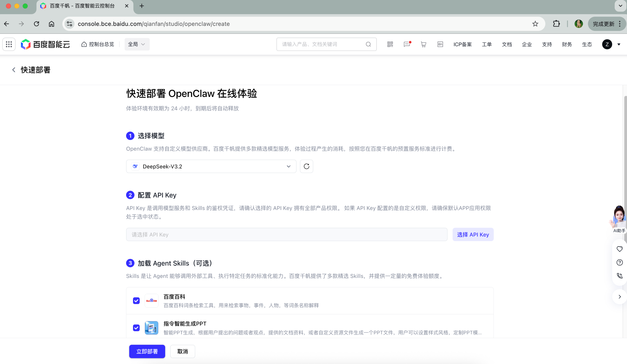Click the heart favorite icon on right sidebar
The image size is (627, 364).
pyautogui.click(x=620, y=249)
